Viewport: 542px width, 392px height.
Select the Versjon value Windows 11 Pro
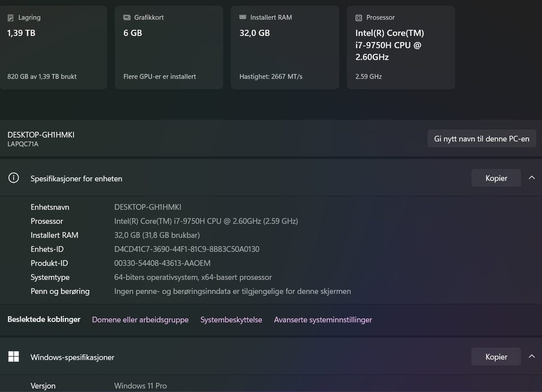141,386
